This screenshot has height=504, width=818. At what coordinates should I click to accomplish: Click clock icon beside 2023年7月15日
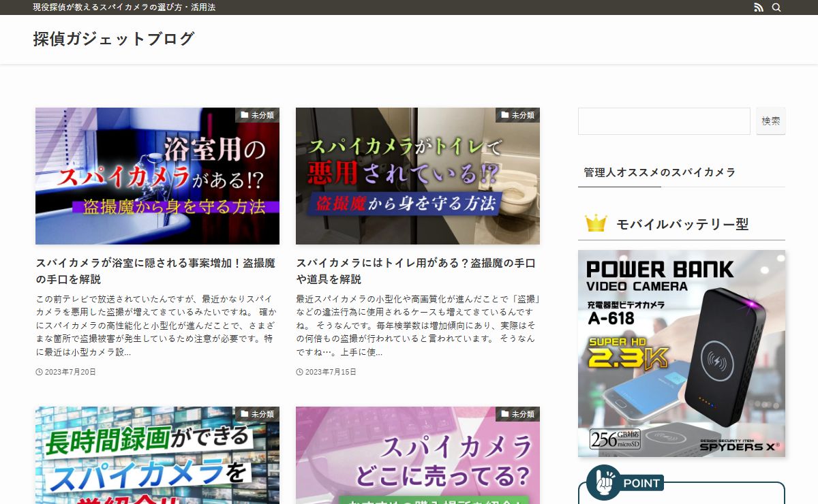tap(299, 372)
